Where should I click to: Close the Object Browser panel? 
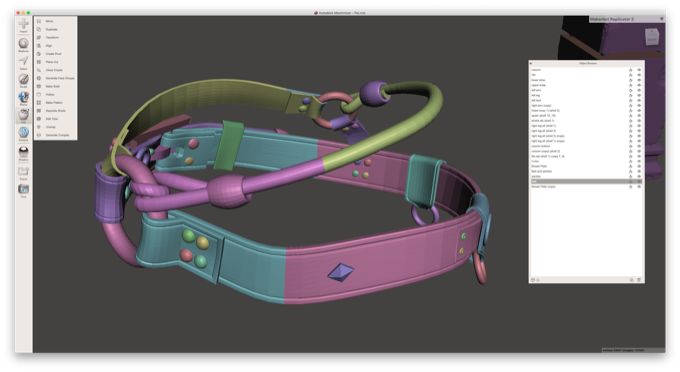[x=531, y=63]
